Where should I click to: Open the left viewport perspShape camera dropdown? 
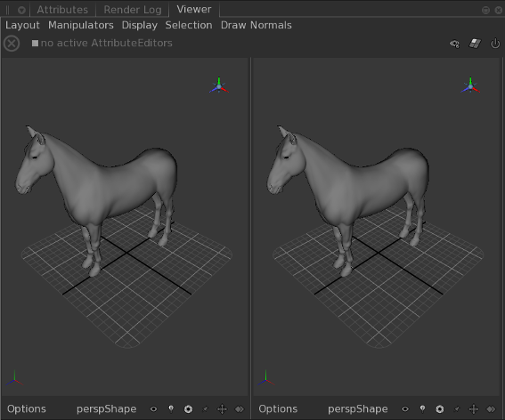click(x=107, y=409)
